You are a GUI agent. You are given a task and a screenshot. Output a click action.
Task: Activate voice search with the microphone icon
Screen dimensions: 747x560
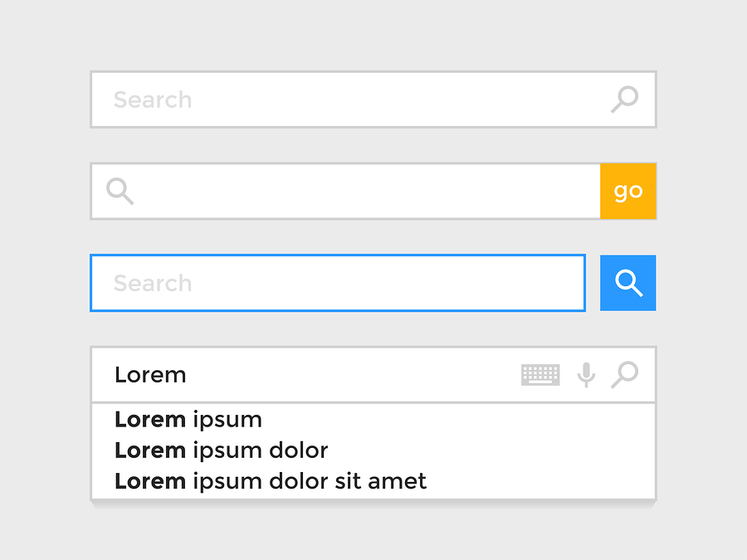(x=586, y=374)
